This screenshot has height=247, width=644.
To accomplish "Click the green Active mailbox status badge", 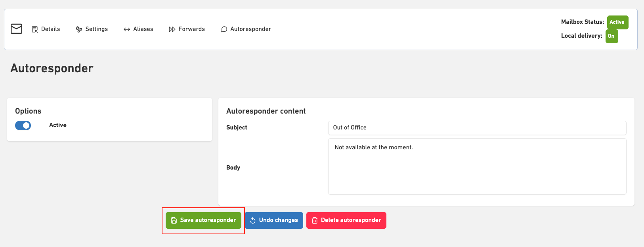I will pos(617,22).
